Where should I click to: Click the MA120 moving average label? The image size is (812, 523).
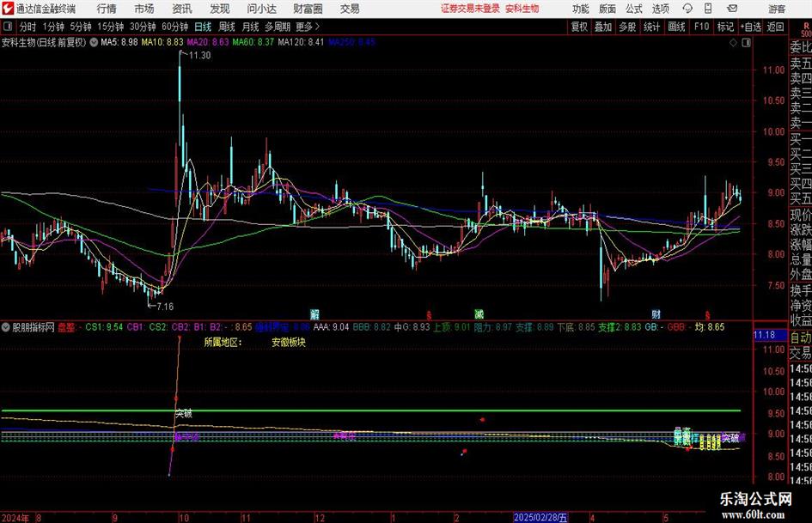pos(301,42)
